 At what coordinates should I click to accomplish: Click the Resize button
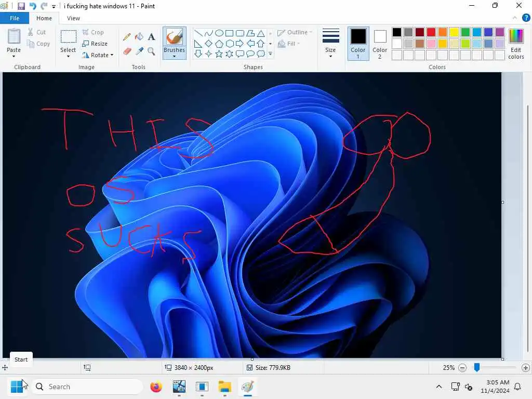pos(95,44)
